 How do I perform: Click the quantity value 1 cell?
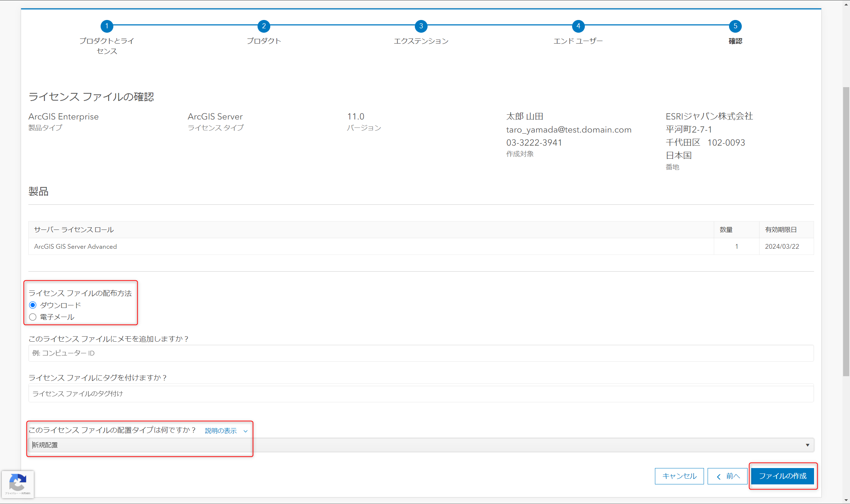pyautogui.click(x=736, y=247)
